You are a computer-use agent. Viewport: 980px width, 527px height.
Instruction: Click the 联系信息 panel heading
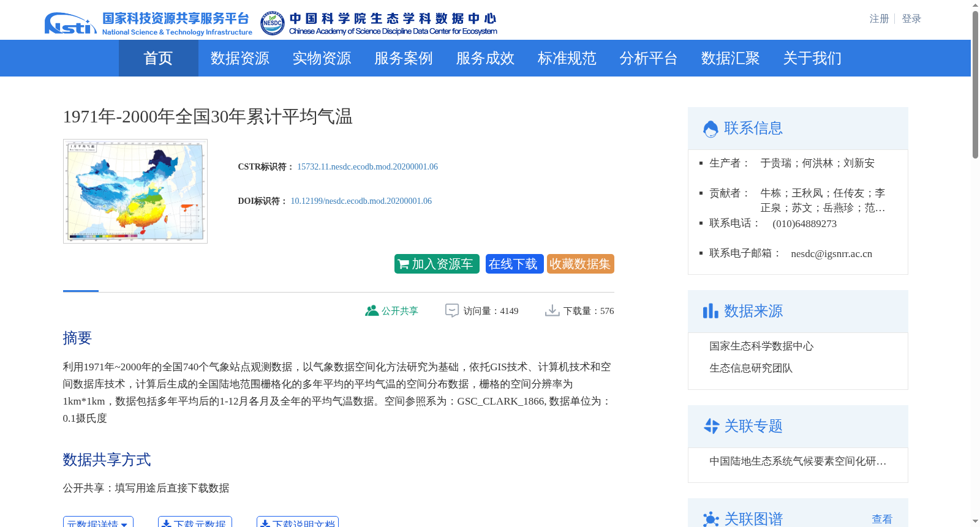[x=753, y=128]
